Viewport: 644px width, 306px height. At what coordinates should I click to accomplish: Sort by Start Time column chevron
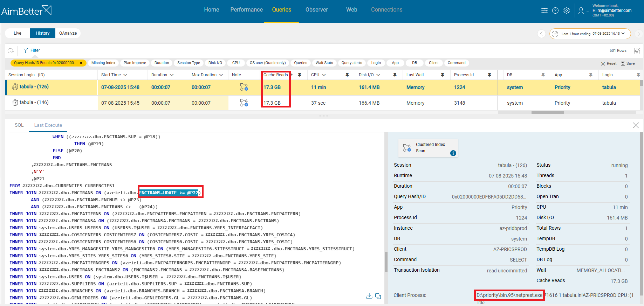click(125, 75)
